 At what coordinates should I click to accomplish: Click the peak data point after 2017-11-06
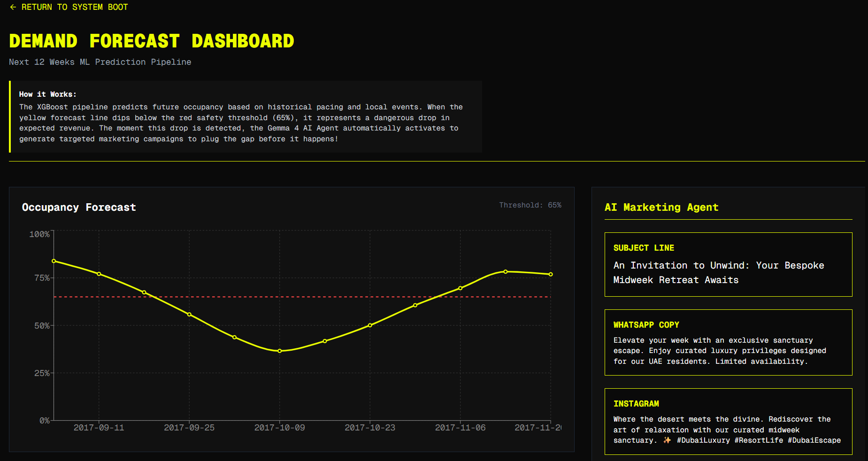click(x=506, y=271)
